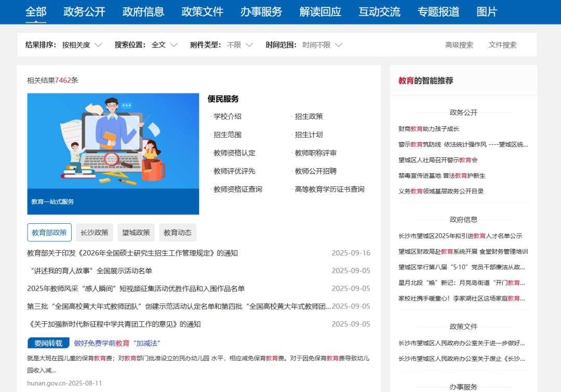Click the 文件搜索 link
The height and width of the screenshot is (392, 561).
point(503,45)
